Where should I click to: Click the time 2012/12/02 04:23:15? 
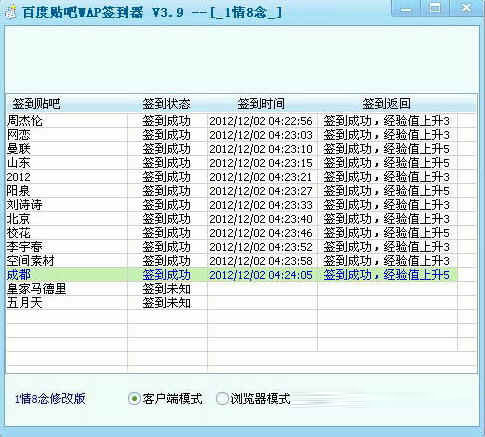tap(261, 163)
